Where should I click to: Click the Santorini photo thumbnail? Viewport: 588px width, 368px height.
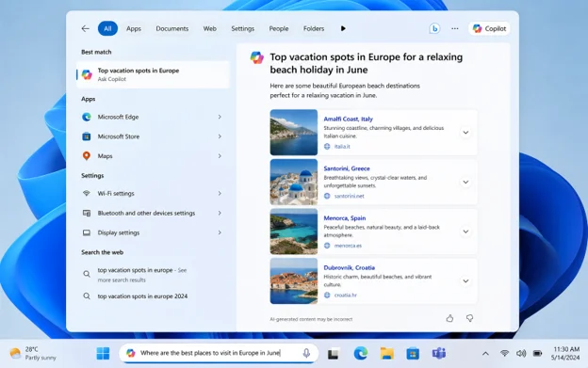[x=294, y=182]
